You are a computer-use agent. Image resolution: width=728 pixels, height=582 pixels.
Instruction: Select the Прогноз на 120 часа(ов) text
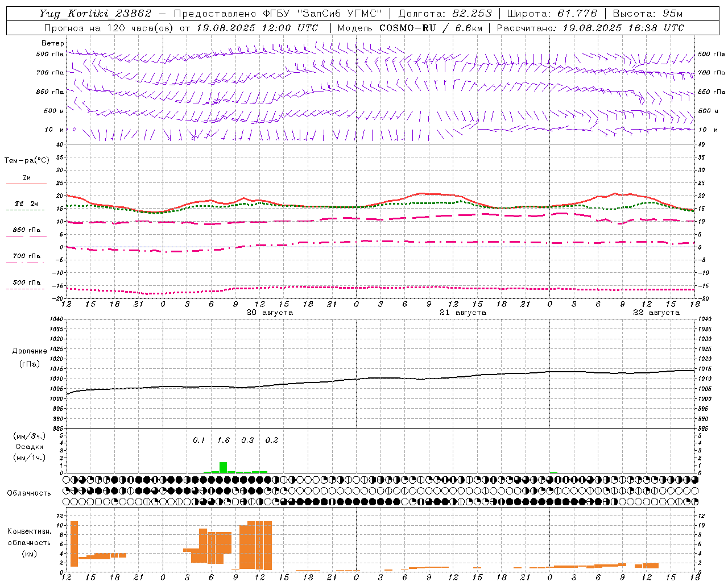pos(109,28)
